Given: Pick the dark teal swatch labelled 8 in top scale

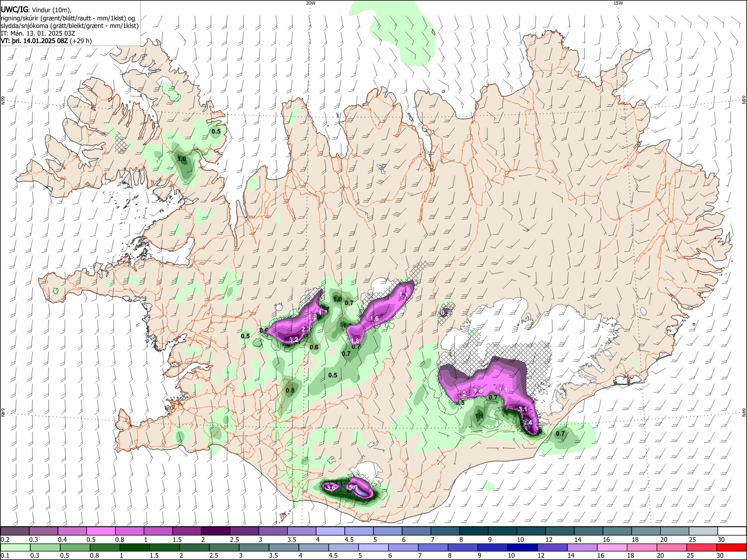Looking at the screenshot, I should [x=473, y=531].
